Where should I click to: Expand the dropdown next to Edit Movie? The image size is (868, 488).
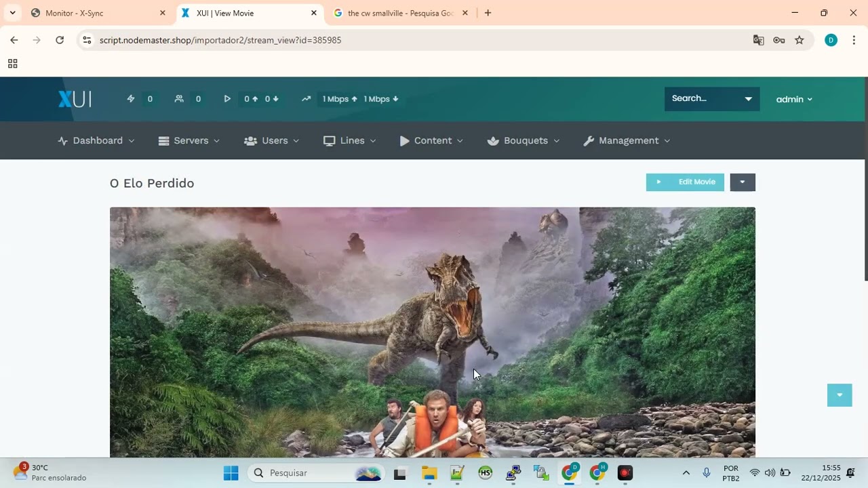click(x=743, y=182)
